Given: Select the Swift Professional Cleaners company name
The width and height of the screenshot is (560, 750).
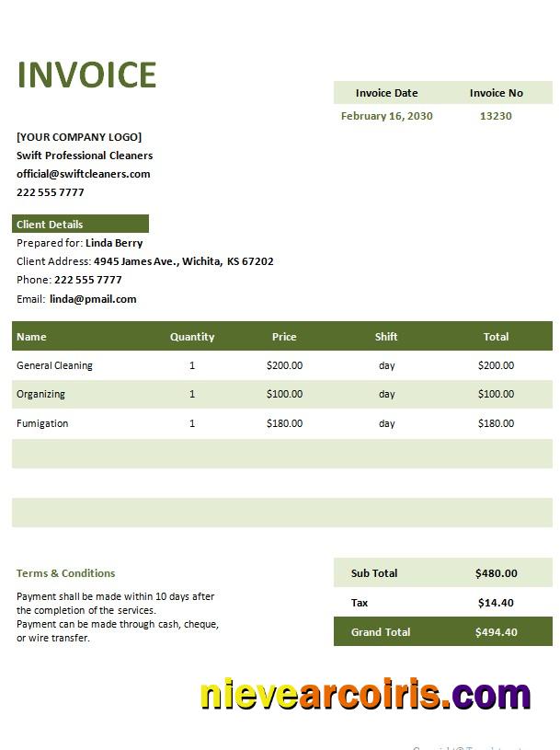Looking at the screenshot, I should [x=85, y=156].
